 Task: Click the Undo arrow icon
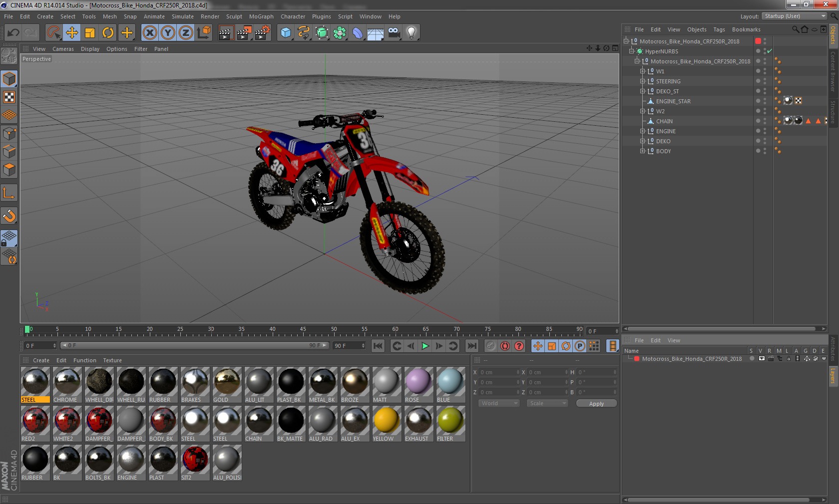click(x=13, y=33)
